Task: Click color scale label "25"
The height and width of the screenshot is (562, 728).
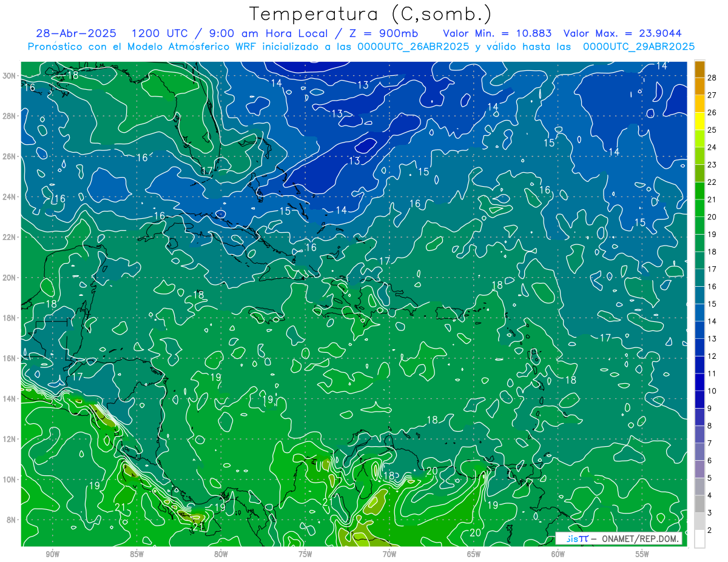Action: 712,130
